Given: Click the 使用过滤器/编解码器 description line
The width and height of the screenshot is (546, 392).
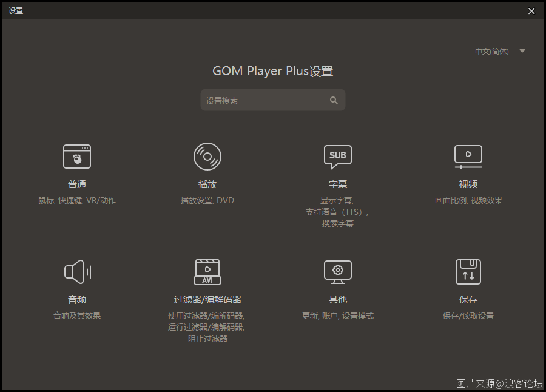Looking at the screenshot, I should coord(206,316).
